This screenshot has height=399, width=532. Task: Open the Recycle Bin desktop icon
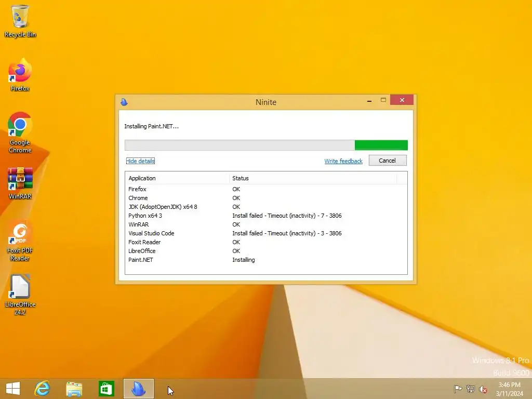(20, 21)
